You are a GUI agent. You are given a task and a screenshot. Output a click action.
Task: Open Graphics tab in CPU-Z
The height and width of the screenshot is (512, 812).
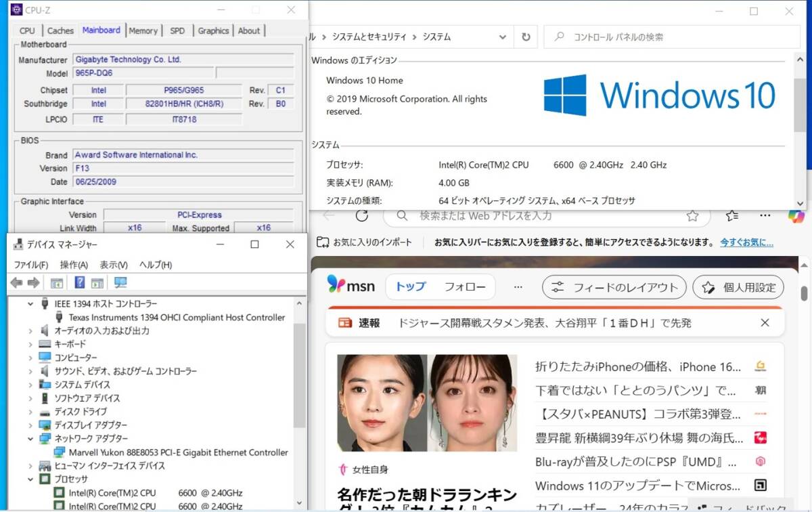213,30
